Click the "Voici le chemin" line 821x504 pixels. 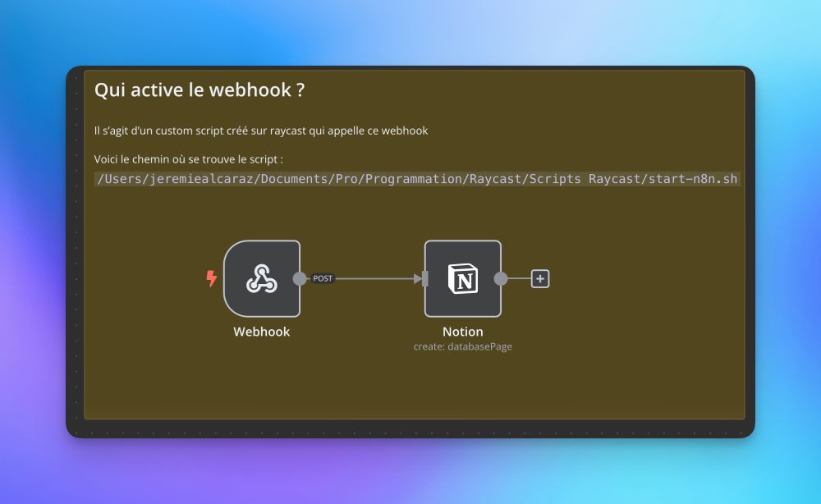click(x=189, y=159)
